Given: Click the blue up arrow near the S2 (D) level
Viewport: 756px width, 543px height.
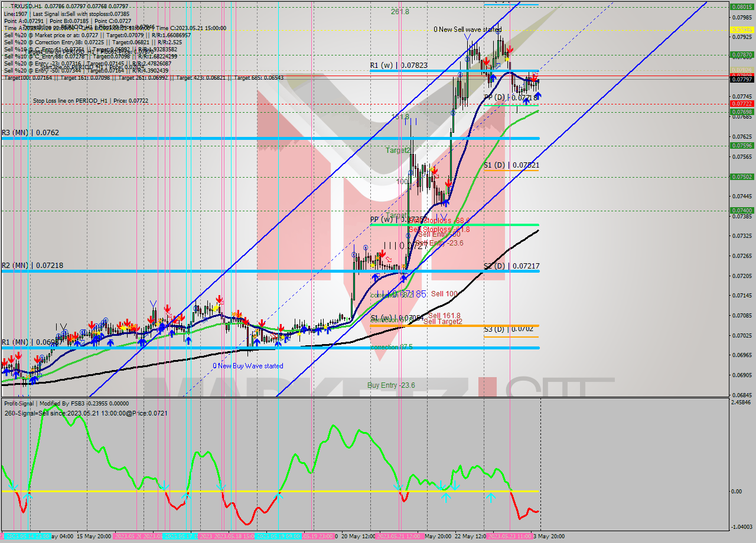Looking at the screenshot, I should click(376, 277).
